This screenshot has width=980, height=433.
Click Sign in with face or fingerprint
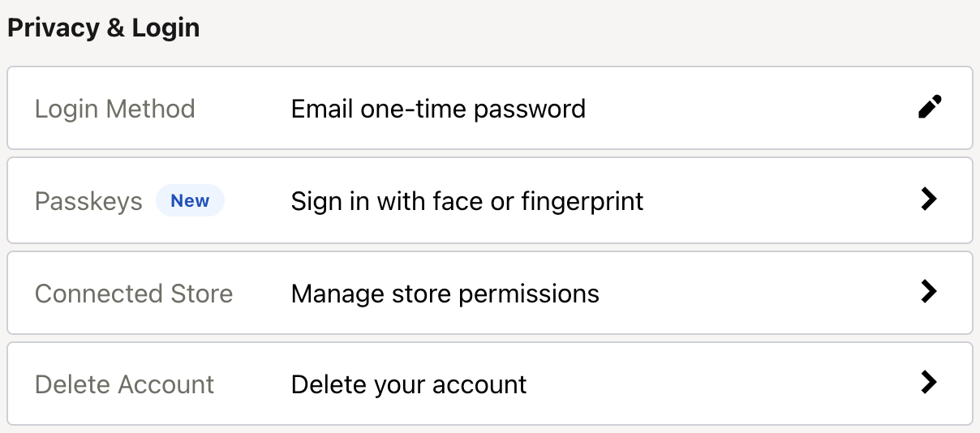point(467,201)
